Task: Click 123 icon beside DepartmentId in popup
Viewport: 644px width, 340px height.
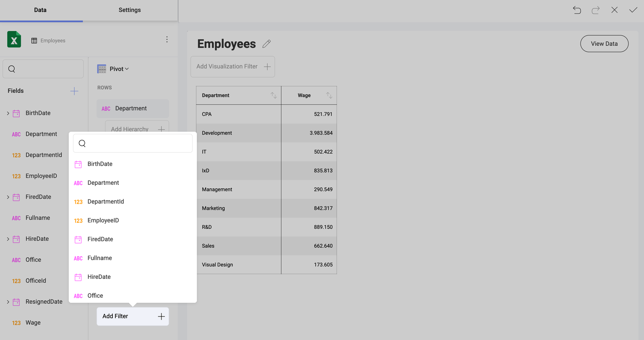Action: click(78, 202)
